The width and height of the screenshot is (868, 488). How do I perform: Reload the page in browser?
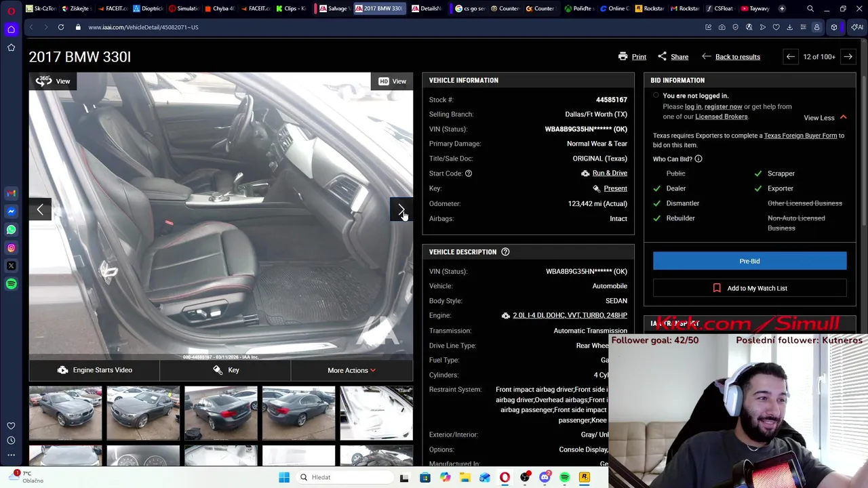point(61,27)
